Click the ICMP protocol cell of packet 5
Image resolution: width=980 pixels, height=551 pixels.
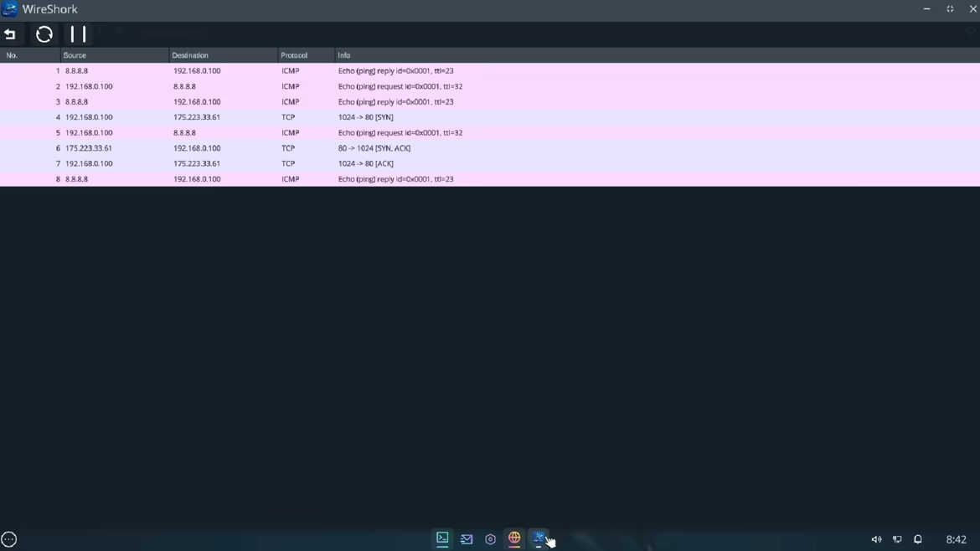coord(290,133)
